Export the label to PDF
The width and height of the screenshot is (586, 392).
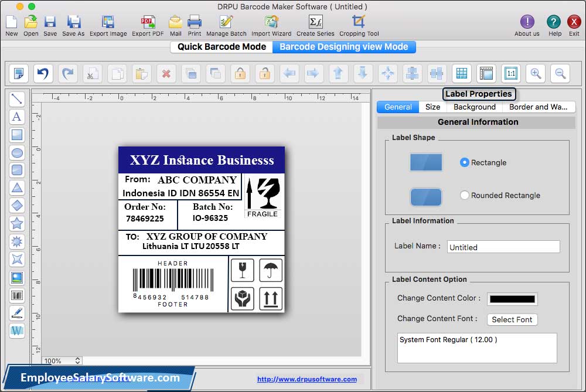point(148,25)
